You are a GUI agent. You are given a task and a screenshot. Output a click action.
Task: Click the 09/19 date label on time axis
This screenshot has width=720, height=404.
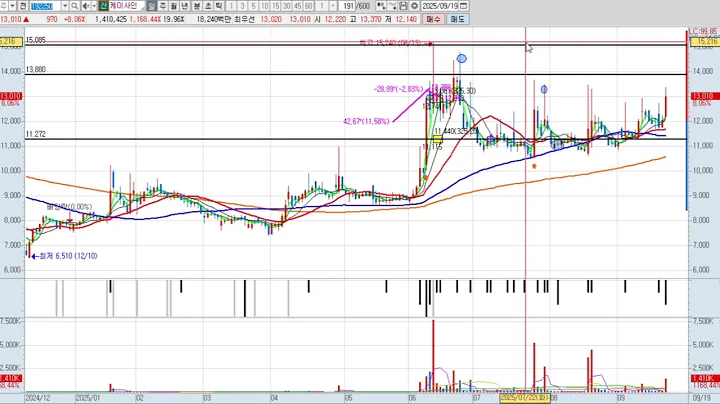coord(703,398)
